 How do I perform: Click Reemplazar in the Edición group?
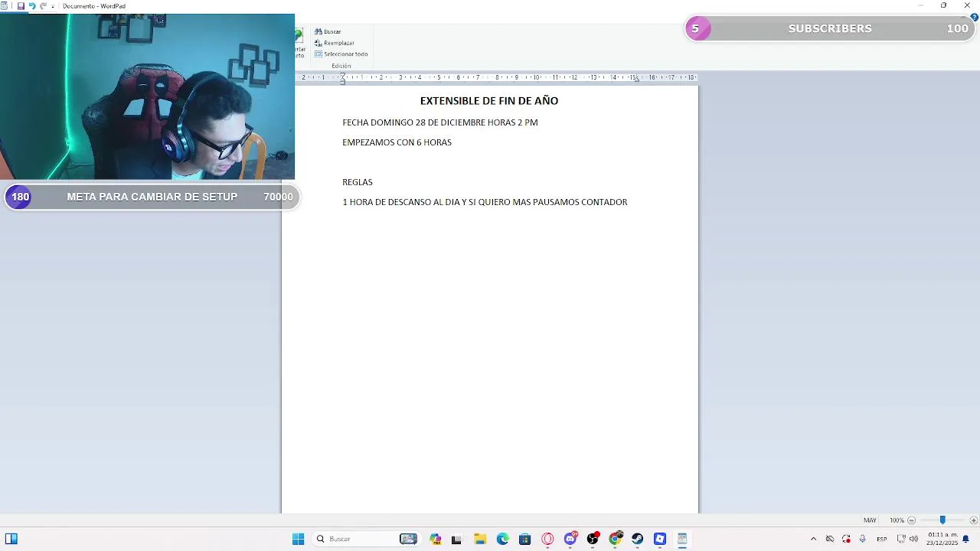pos(335,43)
